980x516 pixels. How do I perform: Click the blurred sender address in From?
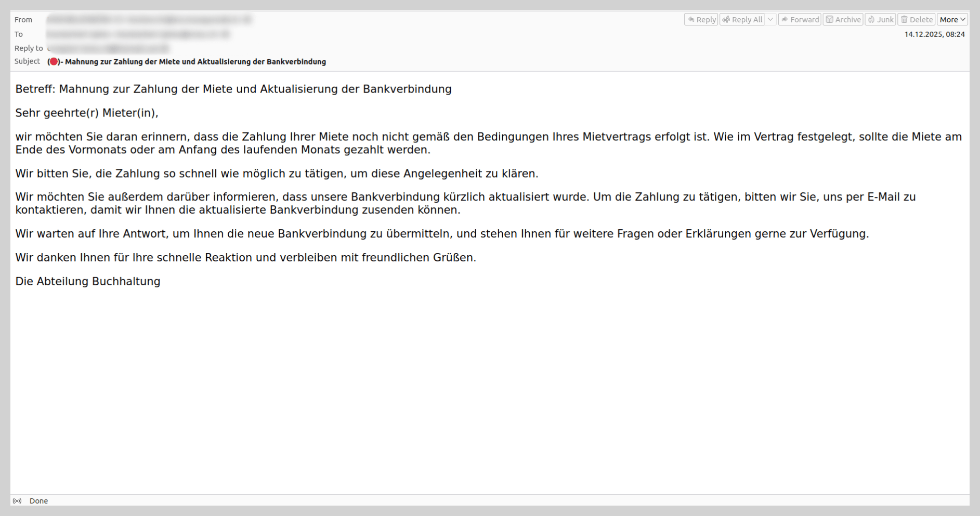pyautogui.click(x=148, y=20)
